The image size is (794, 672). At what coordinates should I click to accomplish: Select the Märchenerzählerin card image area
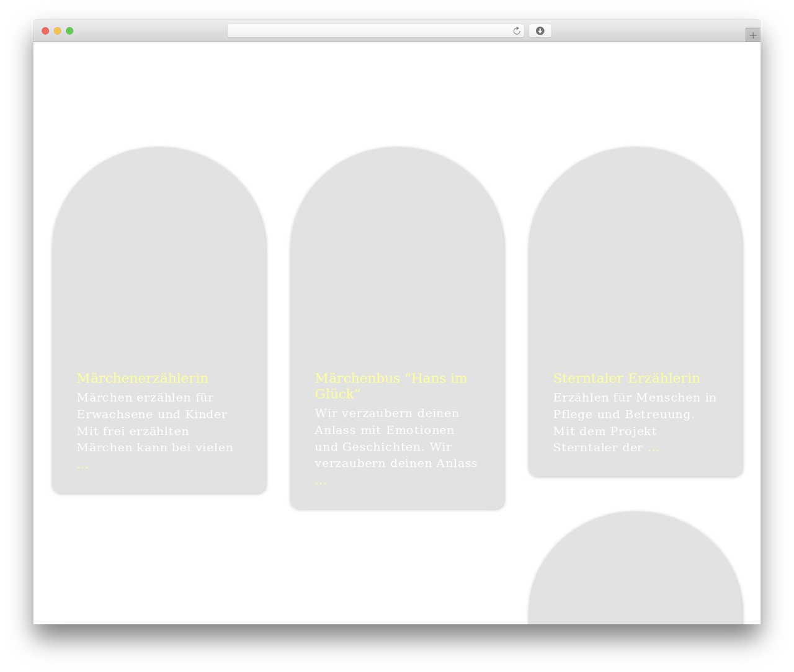(159, 254)
